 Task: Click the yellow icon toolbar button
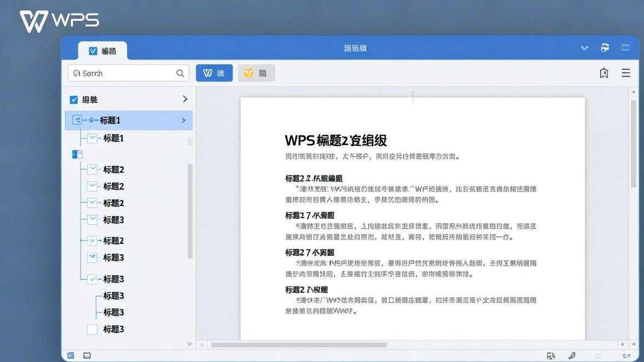[256, 73]
